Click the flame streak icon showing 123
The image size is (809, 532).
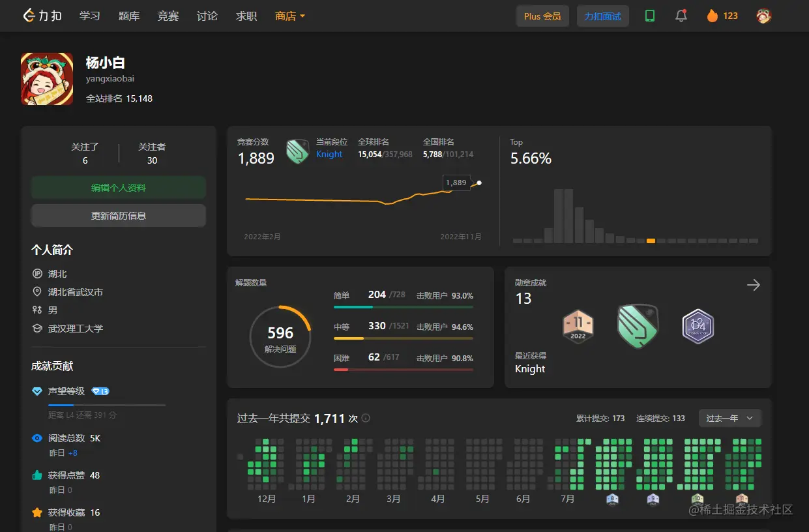click(x=713, y=16)
